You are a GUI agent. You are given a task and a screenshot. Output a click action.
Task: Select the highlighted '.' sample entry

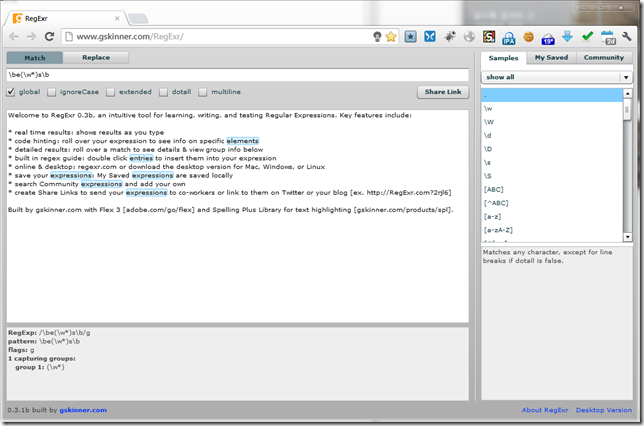coord(552,95)
